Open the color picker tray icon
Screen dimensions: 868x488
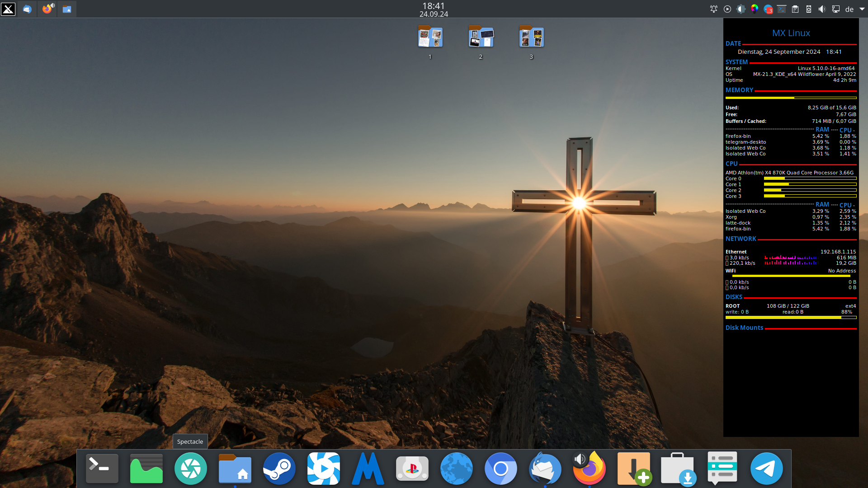pos(755,9)
